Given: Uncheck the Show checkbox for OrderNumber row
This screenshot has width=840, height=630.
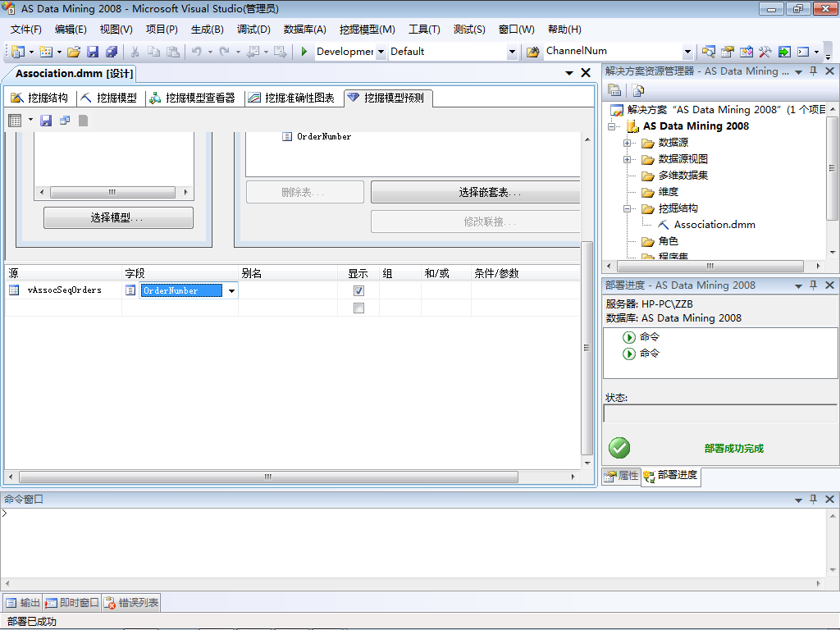Looking at the screenshot, I should (x=359, y=290).
